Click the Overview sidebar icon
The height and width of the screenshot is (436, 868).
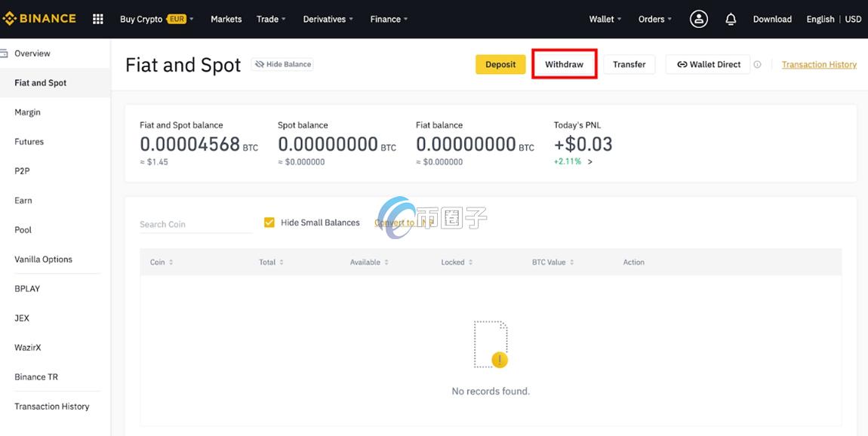click(4, 54)
